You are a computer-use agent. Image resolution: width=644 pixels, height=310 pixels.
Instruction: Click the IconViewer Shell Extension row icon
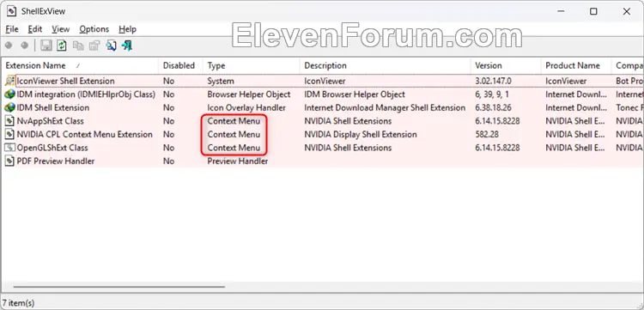tap(9, 81)
